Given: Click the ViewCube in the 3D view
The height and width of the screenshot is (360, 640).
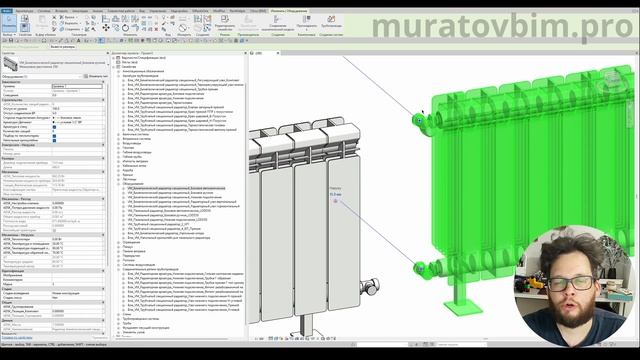Looking at the screenshot, I should 612,80.
